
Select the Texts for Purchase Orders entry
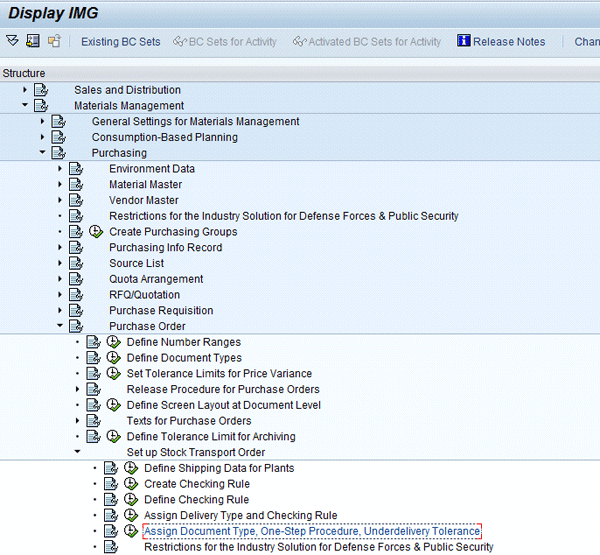click(x=188, y=421)
